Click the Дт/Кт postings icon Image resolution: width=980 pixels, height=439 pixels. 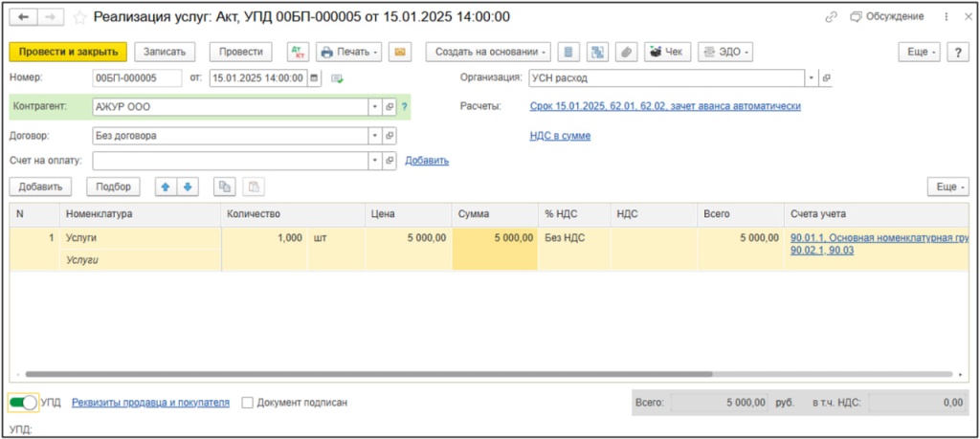point(298,52)
